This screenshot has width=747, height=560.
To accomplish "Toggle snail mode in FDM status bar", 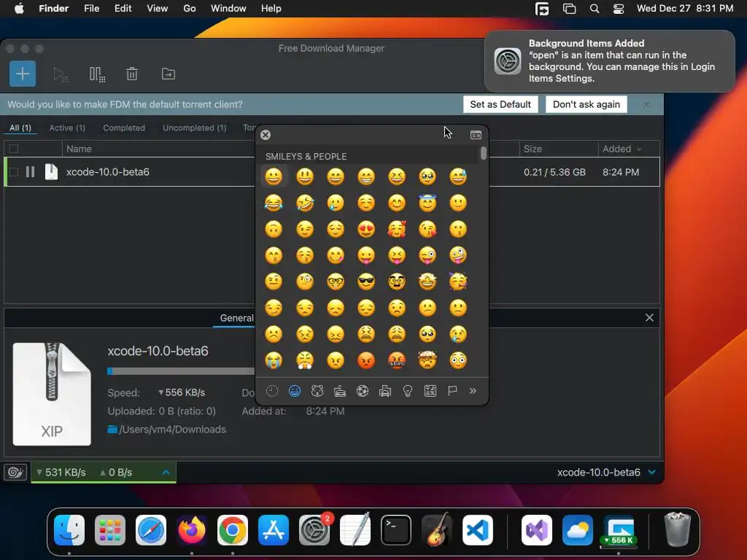I will (x=15, y=472).
